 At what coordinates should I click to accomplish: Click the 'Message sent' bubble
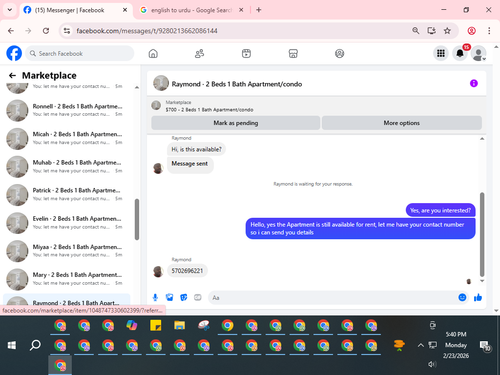pos(190,164)
